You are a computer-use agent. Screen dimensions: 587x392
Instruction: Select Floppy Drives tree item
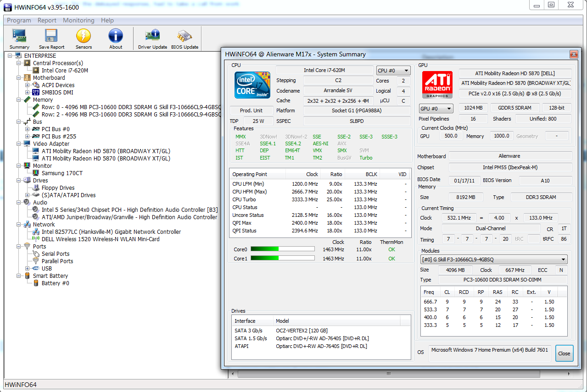(x=58, y=188)
